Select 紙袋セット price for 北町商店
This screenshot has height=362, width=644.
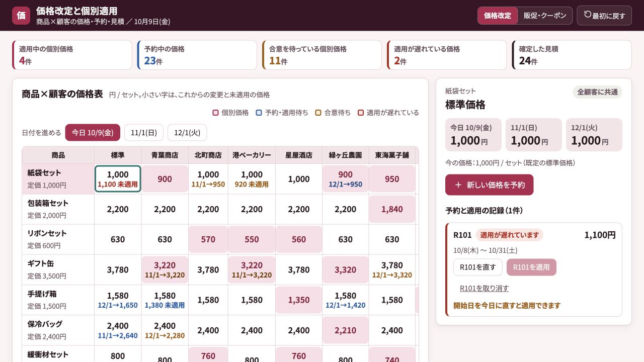pyautogui.click(x=208, y=179)
